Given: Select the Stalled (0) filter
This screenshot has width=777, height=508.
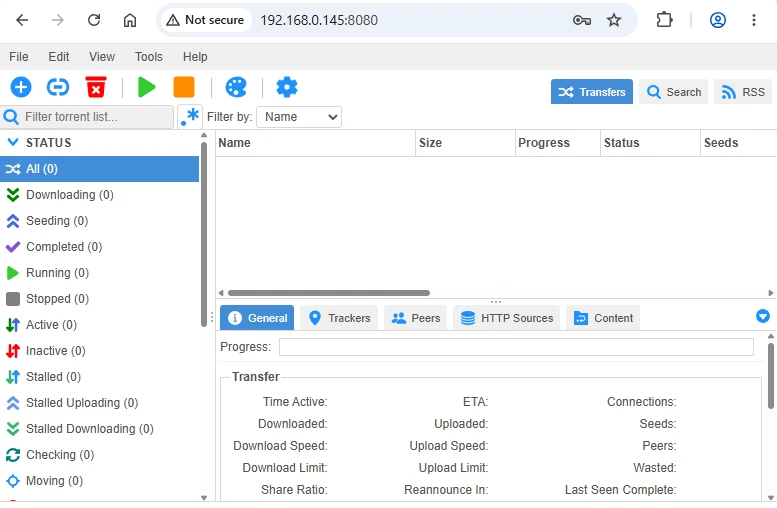Looking at the screenshot, I should (x=99, y=377).
